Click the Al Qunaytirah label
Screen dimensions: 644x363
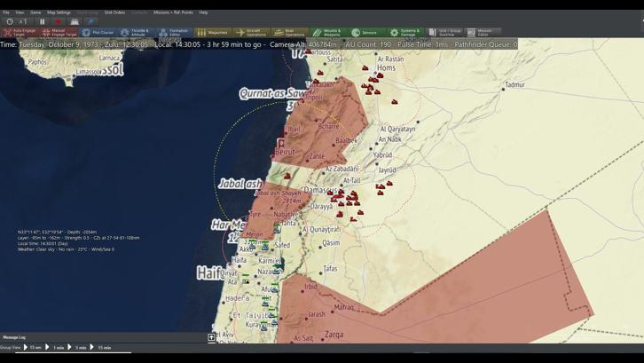pyautogui.click(x=321, y=229)
